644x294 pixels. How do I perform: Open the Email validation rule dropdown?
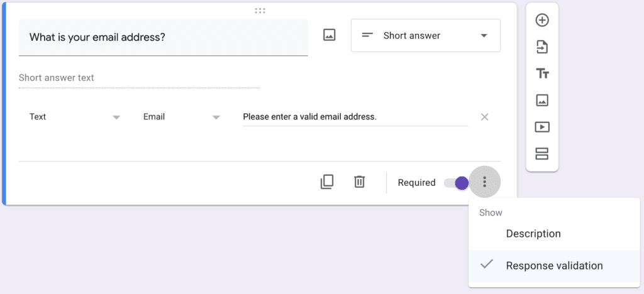(x=181, y=117)
